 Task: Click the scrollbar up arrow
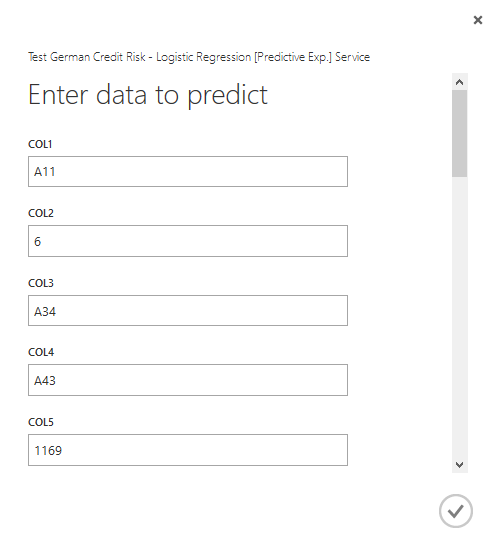pyautogui.click(x=459, y=82)
